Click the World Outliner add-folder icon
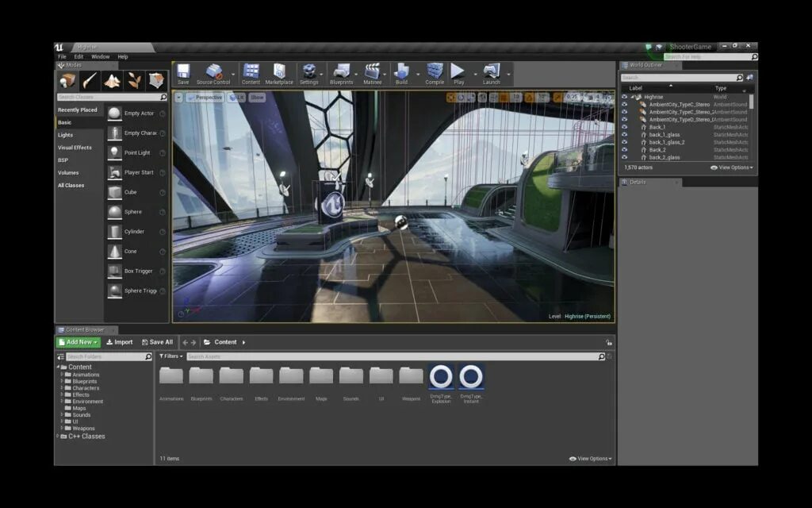812x508 pixels. (749, 77)
